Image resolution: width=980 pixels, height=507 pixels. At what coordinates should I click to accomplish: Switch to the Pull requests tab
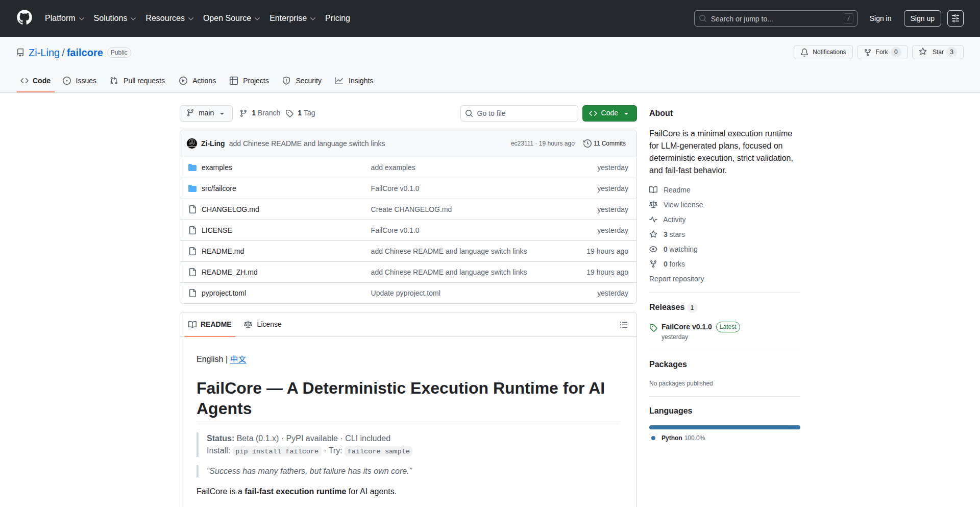click(x=138, y=81)
